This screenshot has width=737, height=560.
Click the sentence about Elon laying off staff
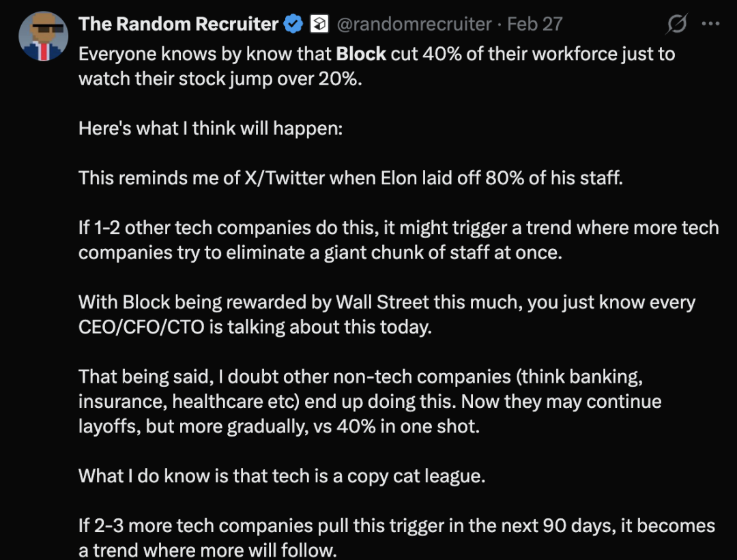(350, 178)
